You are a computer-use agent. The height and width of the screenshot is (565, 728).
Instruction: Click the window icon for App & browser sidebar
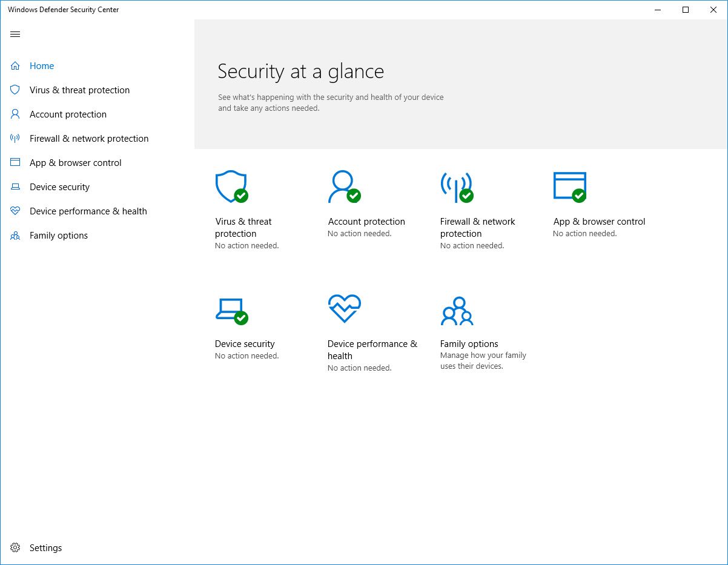15,162
